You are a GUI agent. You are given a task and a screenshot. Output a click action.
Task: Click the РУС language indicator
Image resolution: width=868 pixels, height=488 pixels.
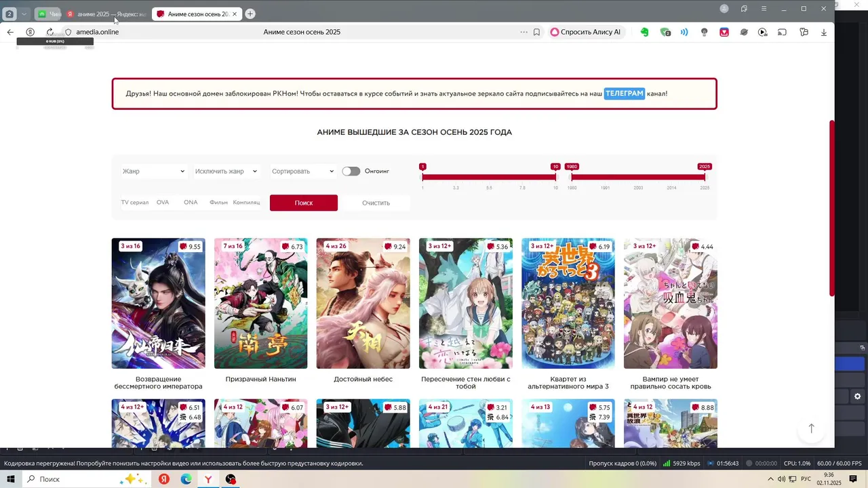click(804, 479)
